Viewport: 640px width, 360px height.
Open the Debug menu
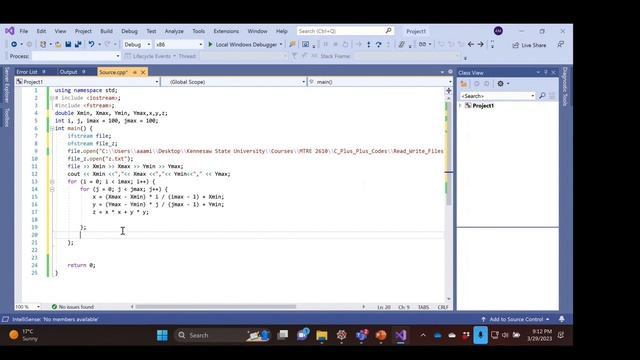pyautogui.click(x=129, y=31)
